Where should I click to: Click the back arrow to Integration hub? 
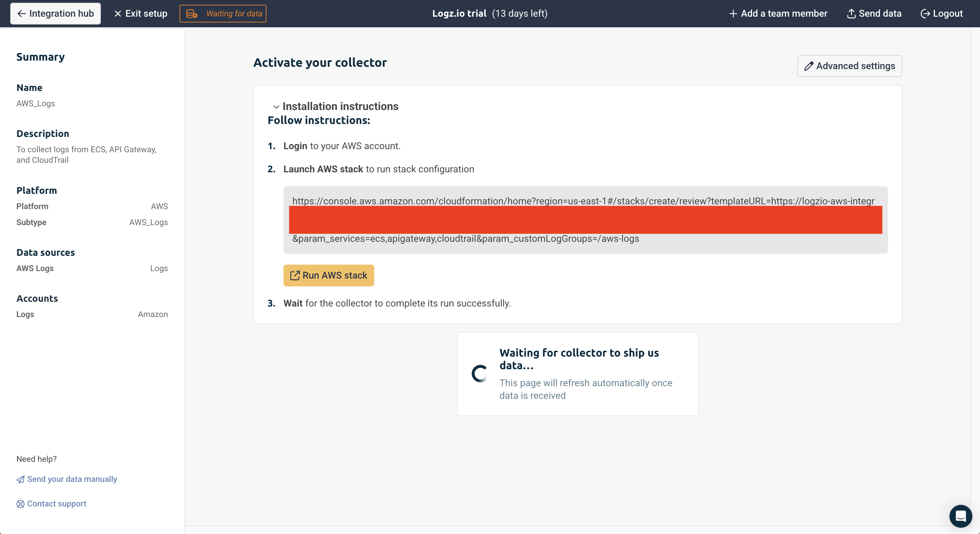[x=22, y=13]
